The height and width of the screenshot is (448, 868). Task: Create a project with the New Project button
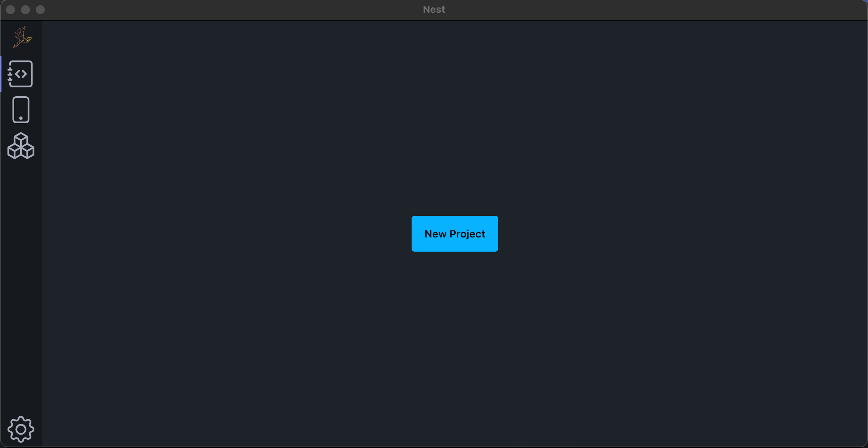(455, 234)
